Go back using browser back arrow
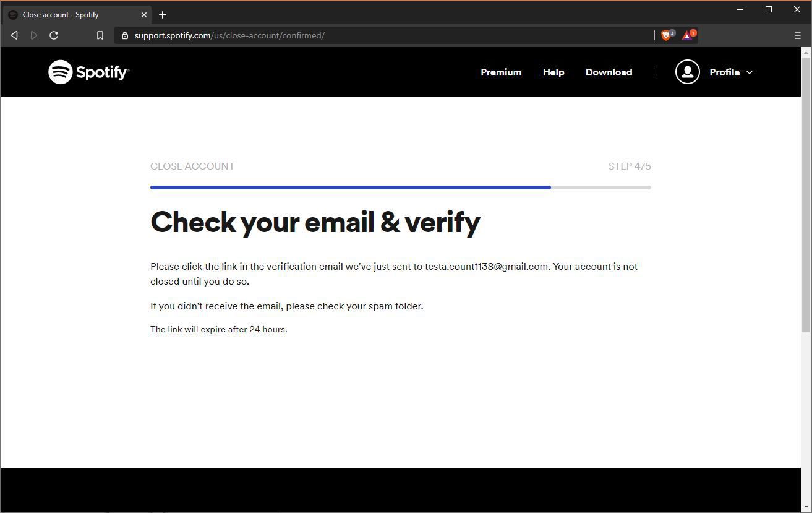Viewport: 812px width, 513px height. point(14,35)
